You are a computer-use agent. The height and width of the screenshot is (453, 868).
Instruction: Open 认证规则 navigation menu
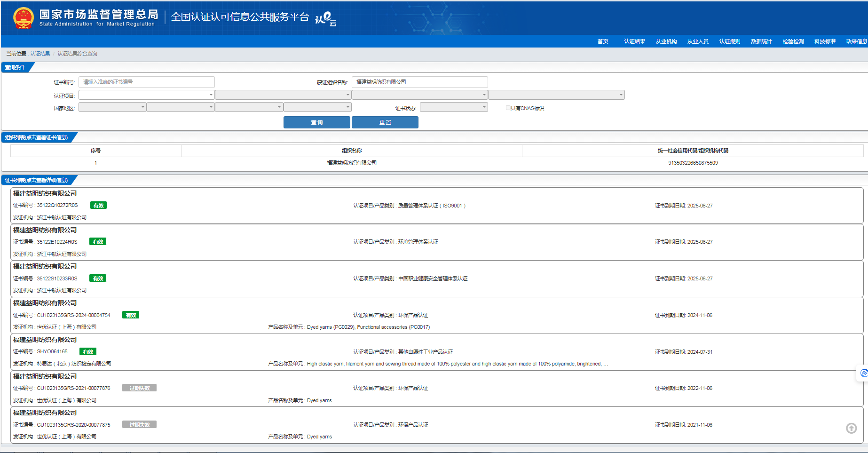pyautogui.click(x=730, y=41)
